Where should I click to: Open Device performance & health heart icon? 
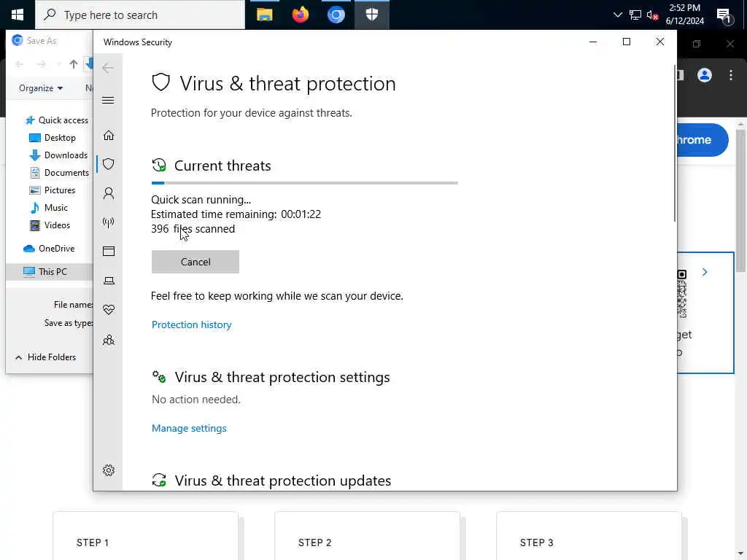tap(109, 310)
